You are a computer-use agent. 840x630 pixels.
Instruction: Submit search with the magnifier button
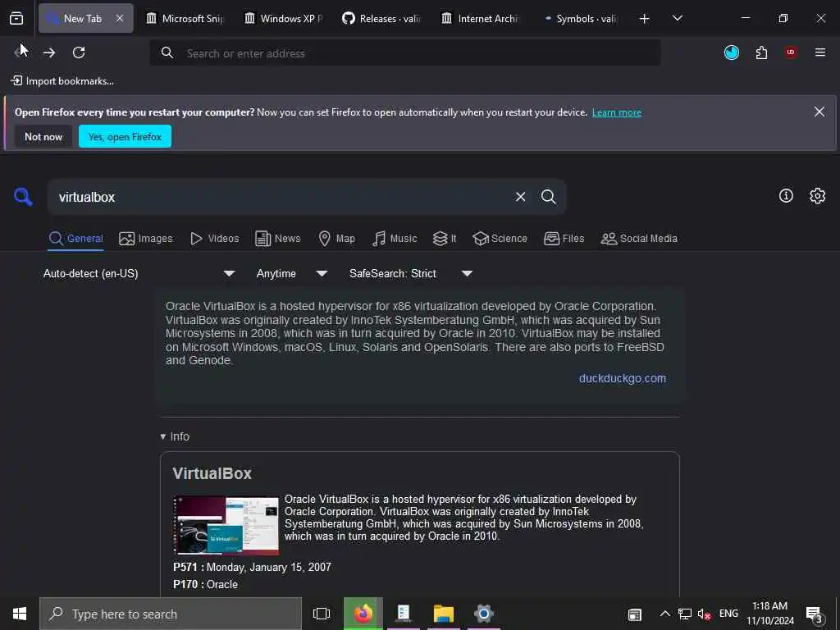548,197
